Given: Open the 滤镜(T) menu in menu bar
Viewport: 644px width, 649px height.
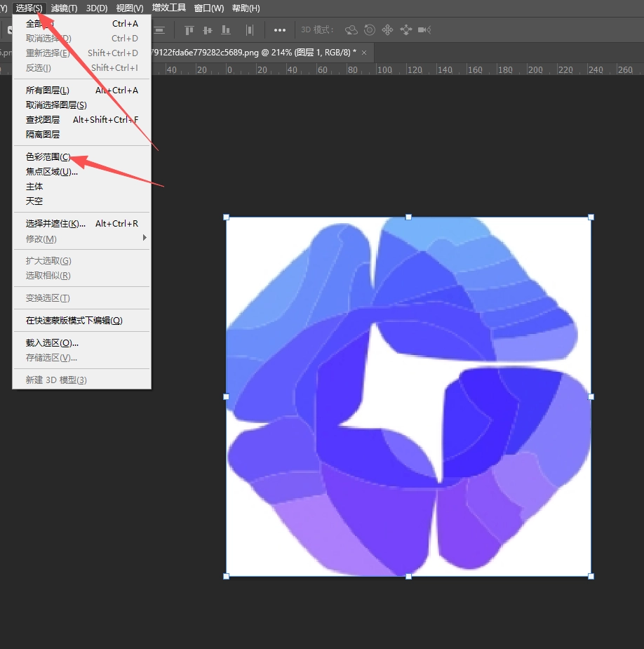Looking at the screenshot, I should coord(64,8).
